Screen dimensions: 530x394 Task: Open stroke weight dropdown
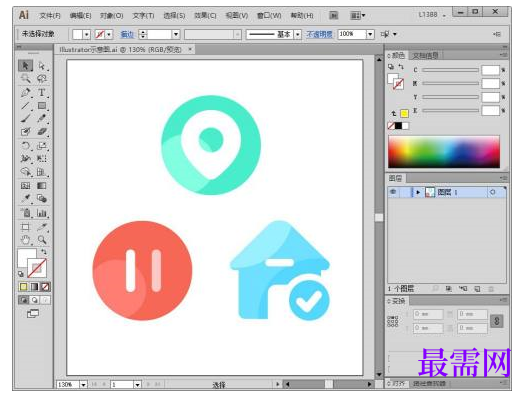click(x=176, y=34)
